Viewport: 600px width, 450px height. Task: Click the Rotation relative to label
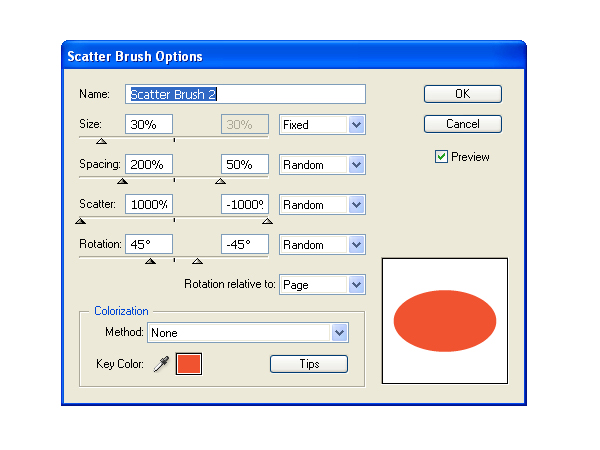[230, 284]
